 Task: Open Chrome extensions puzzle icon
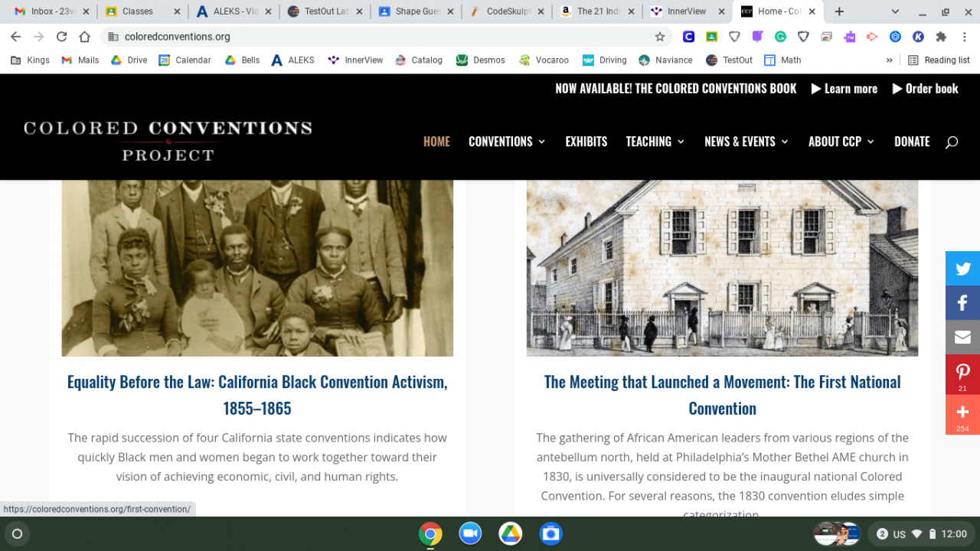(x=941, y=37)
